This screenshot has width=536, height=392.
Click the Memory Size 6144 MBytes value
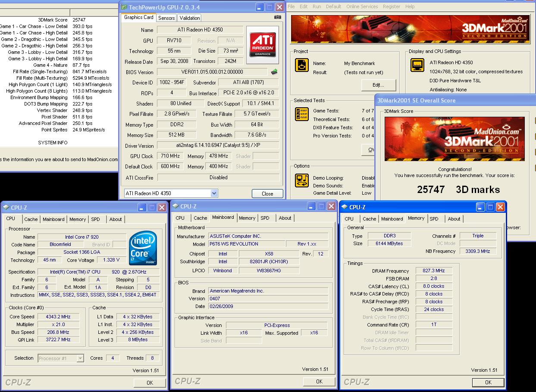point(389,243)
